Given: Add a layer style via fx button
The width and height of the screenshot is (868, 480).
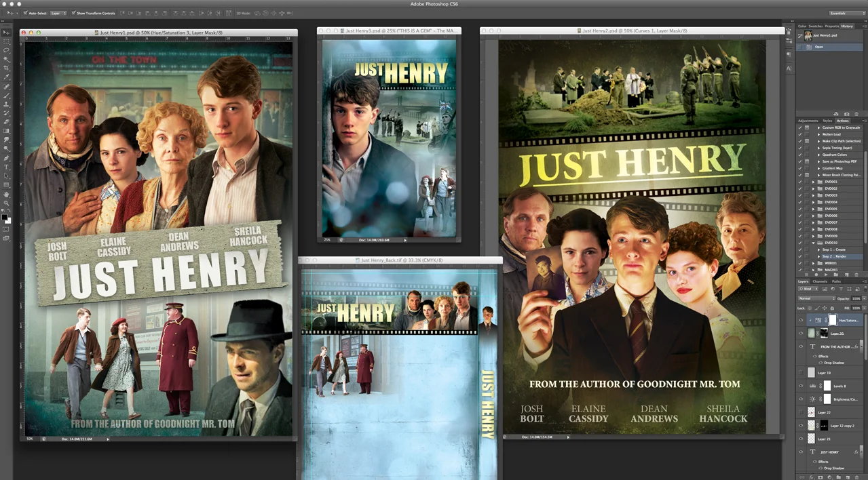Looking at the screenshot, I should point(812,477).
